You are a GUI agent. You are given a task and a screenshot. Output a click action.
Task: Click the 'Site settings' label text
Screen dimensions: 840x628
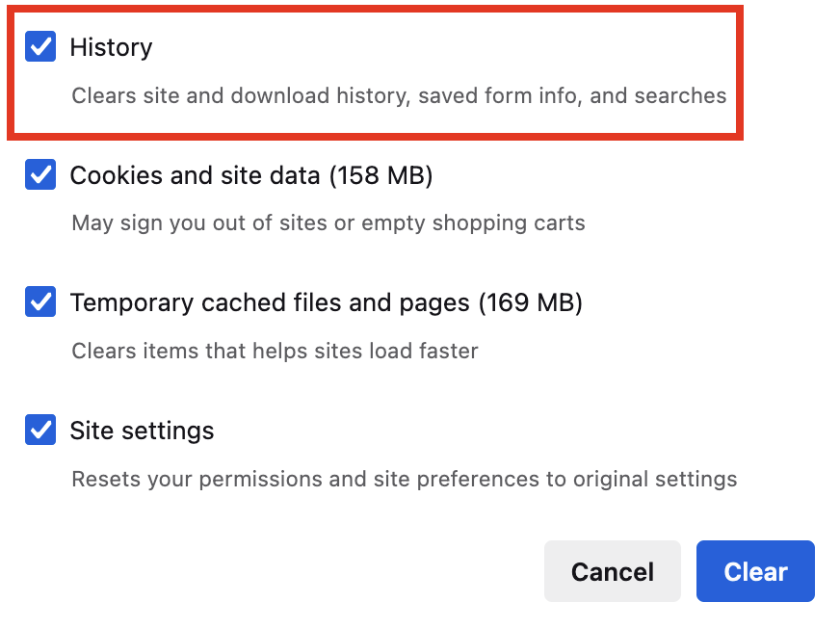pyautogui.click(x=142, y=431)
